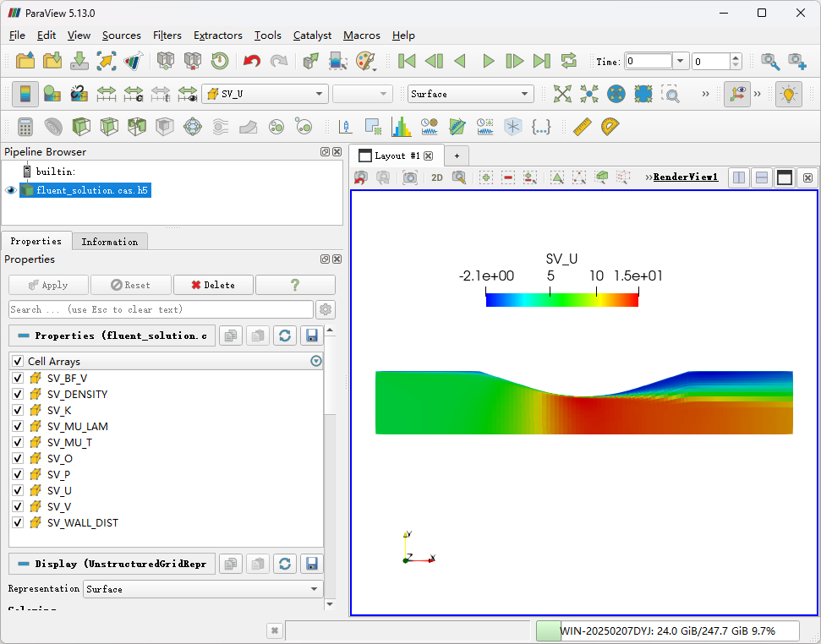Click the Edit Color Map icon
This screenshot has height=644, width=821.
pyautogui.click(x=52, y=94)
